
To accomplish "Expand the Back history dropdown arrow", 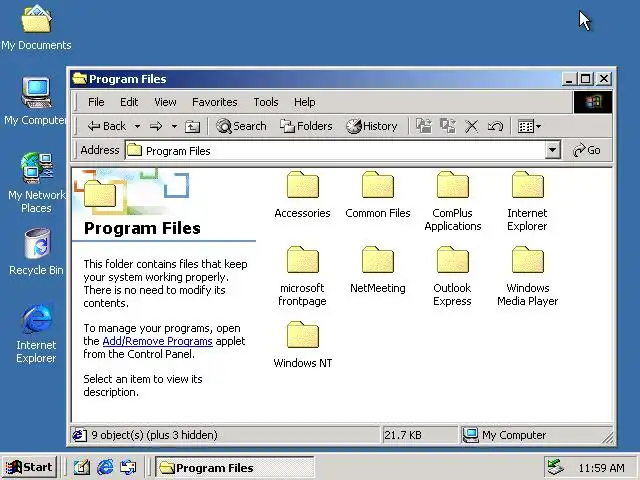I will coord(138,127).
